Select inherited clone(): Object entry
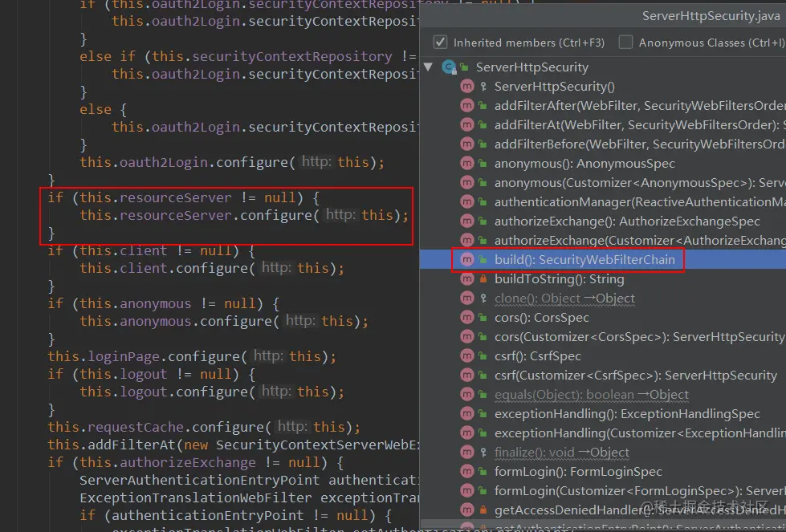Screen dimensions: 786x532 564,298
